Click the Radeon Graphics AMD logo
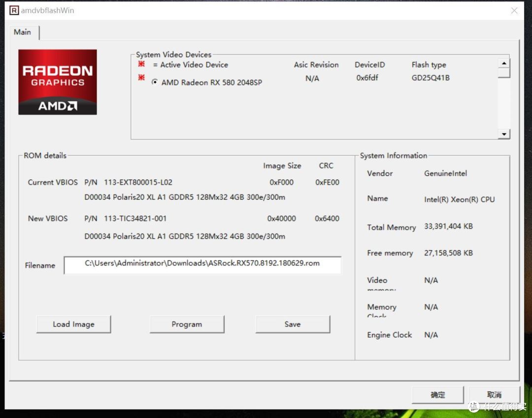The image size is (532, 418). point(58,82)
